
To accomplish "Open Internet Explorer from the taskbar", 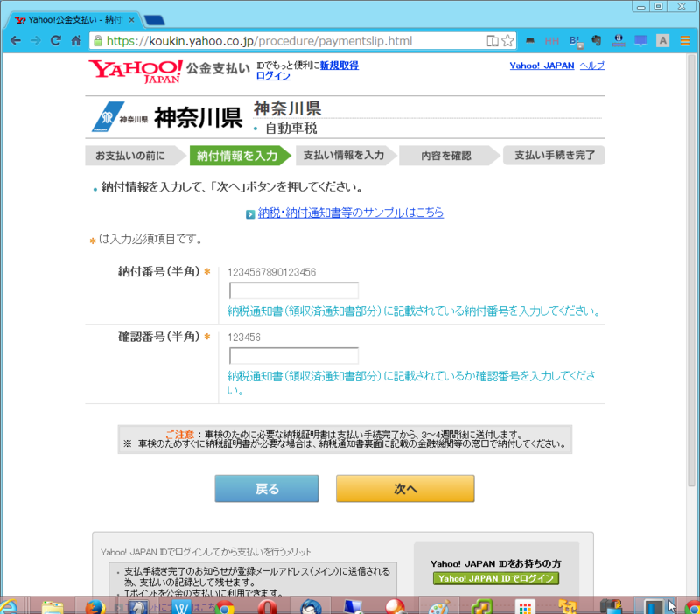I will click(9, 607).
